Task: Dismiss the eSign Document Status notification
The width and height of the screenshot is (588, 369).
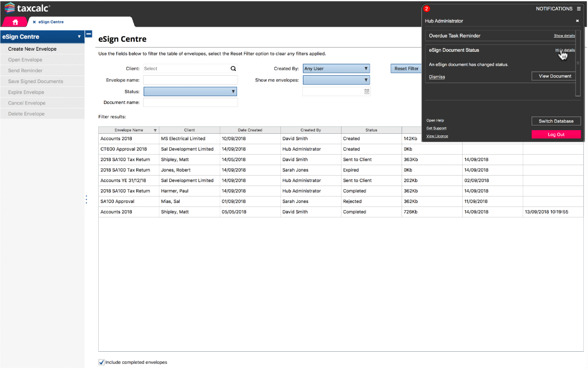Action: pos(437,77)
